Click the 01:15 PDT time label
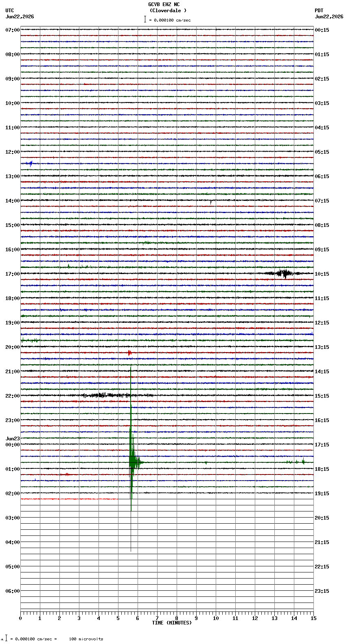The image size is (346, 644). click(322, 54)
